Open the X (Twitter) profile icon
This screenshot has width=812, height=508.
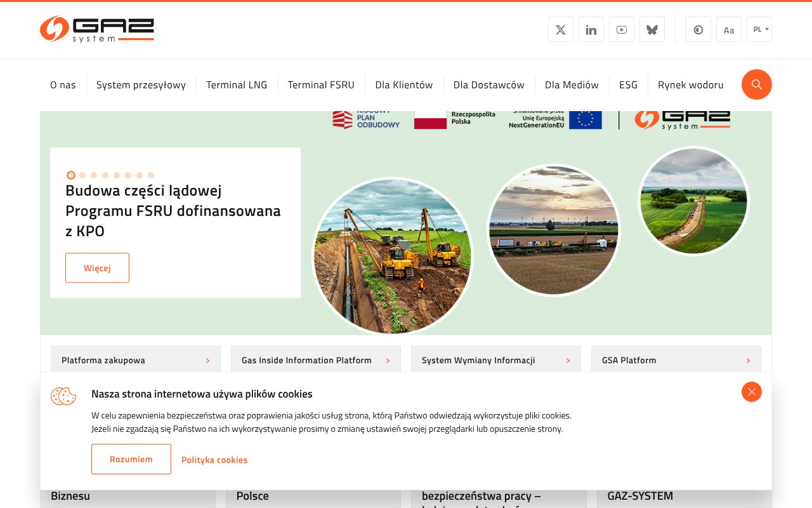pyautogui.click(x=560, y=29)
